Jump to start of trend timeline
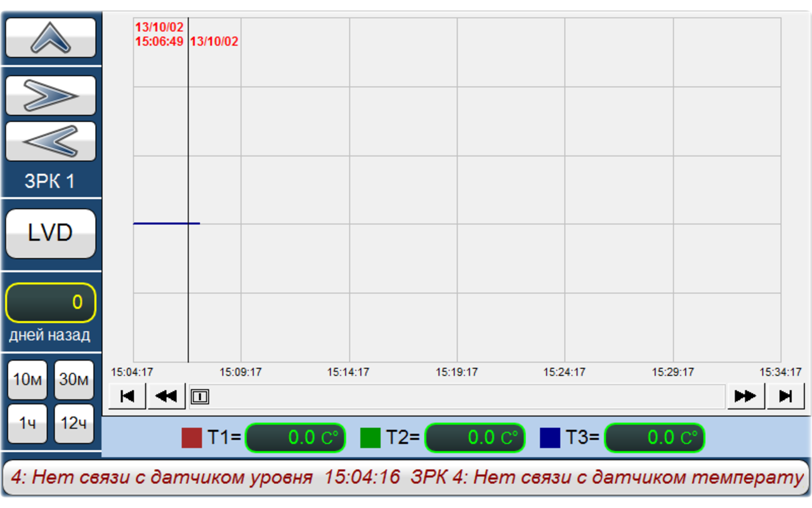This screenshot has width=812, height=508. 128,396
